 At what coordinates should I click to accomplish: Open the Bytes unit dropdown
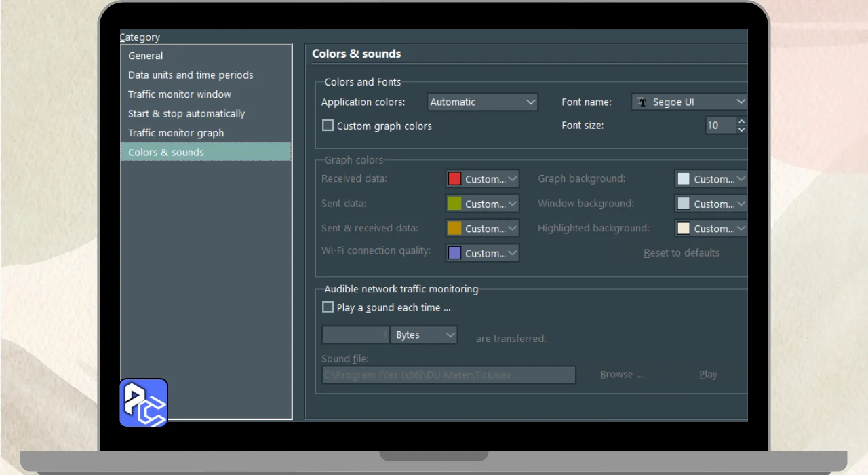(425, 335)
